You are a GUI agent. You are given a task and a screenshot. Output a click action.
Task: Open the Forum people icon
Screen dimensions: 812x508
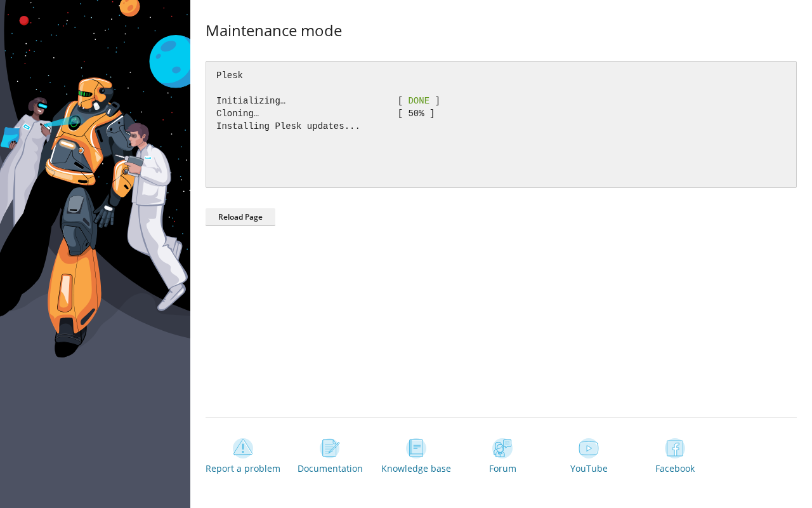(502, 448)
